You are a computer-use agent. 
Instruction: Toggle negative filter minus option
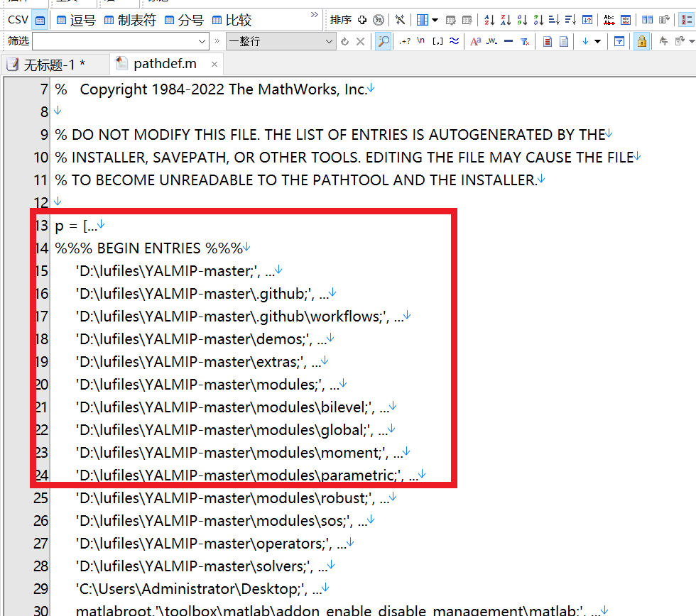pos(509,41)
